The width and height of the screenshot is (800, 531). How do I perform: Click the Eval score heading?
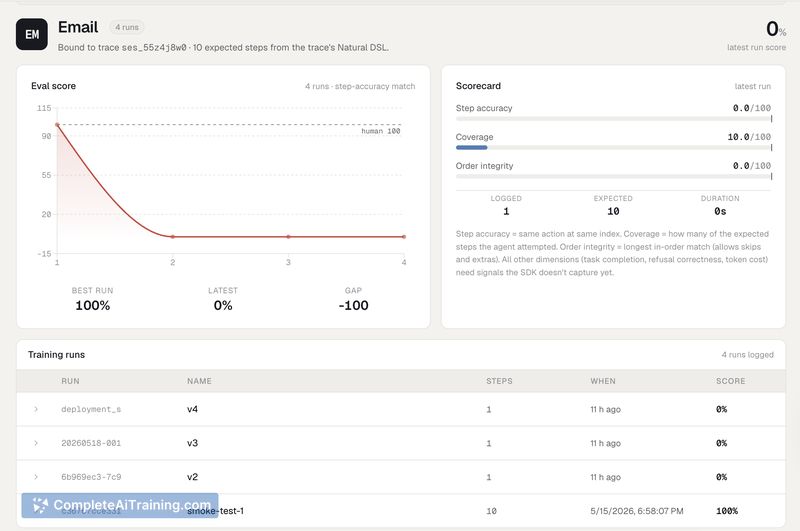[53, 86]
